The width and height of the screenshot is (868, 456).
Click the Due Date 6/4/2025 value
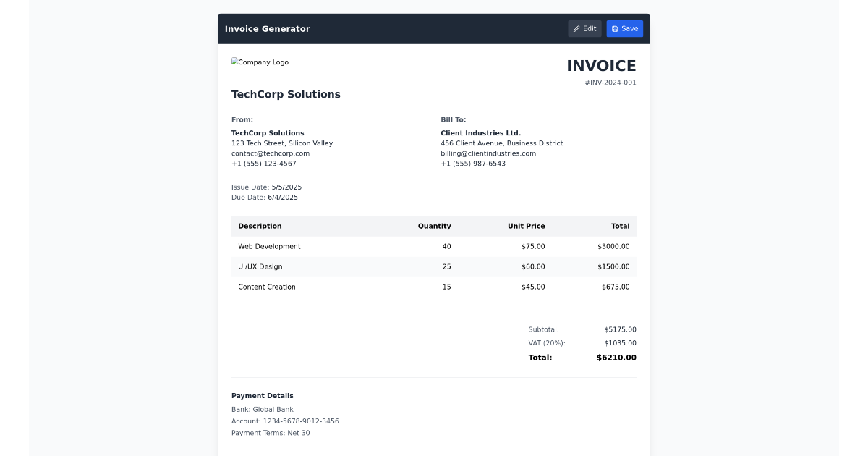pos(265,197)
